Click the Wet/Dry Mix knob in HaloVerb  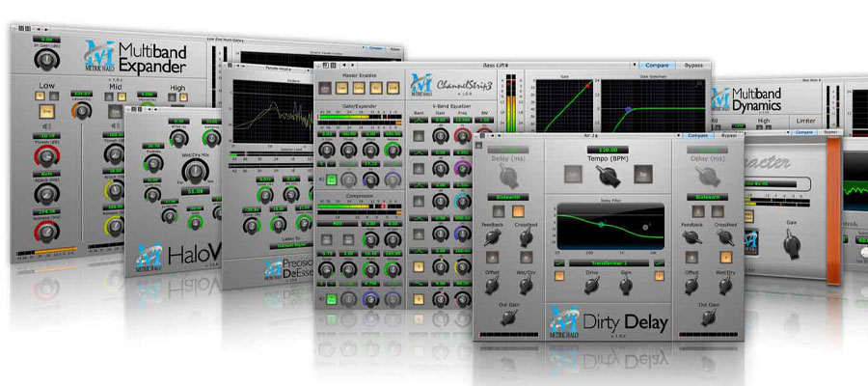tap(194, 172)
